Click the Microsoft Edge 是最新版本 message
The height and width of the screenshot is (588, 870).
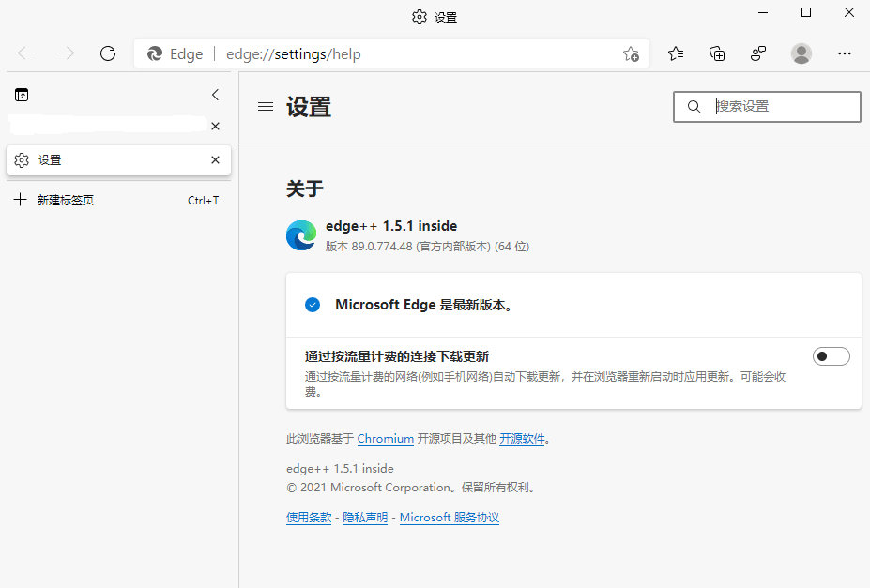click(424, 304)
